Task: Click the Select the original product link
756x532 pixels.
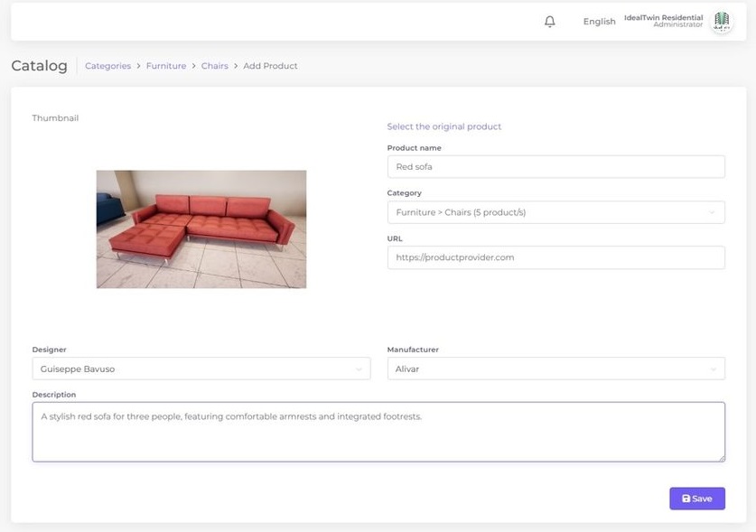Action: pos(443,126)
